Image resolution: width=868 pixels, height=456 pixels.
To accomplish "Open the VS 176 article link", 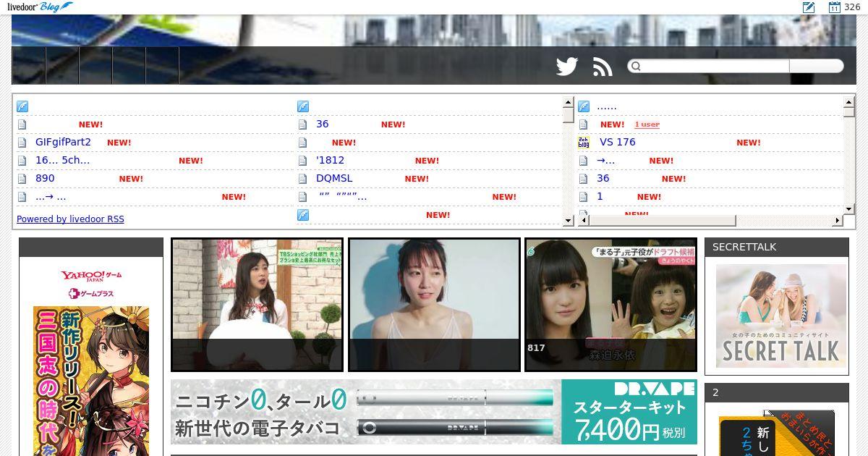I will coord(616,143).
